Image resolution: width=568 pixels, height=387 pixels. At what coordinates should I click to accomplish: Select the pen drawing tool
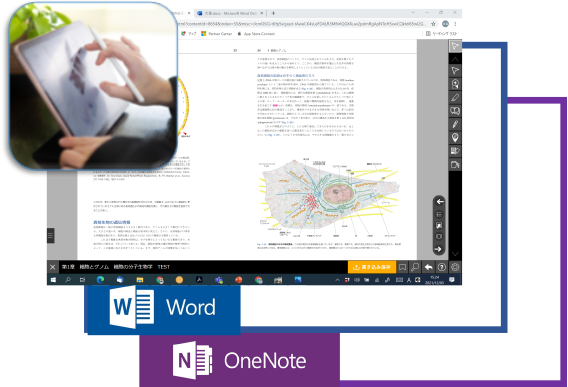click(455, 124)
